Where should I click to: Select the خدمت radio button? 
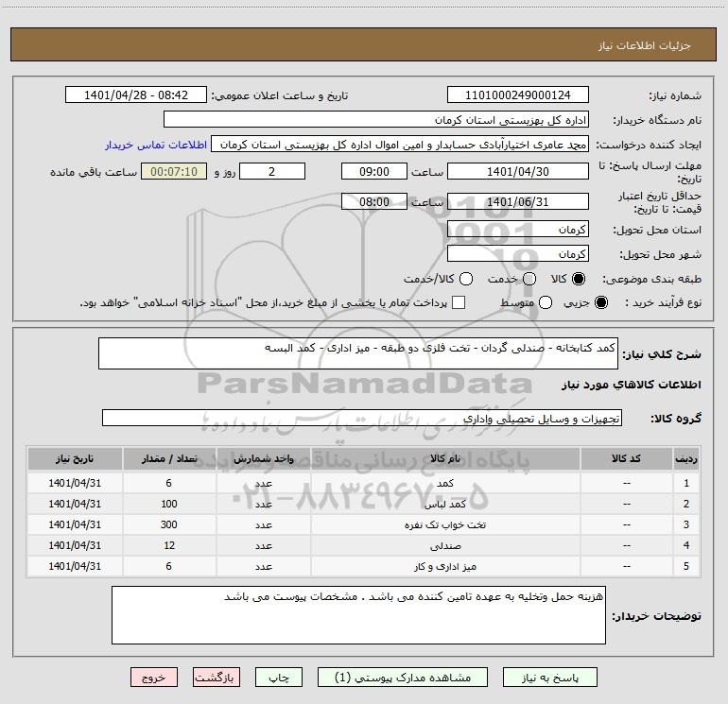(529, 279)
